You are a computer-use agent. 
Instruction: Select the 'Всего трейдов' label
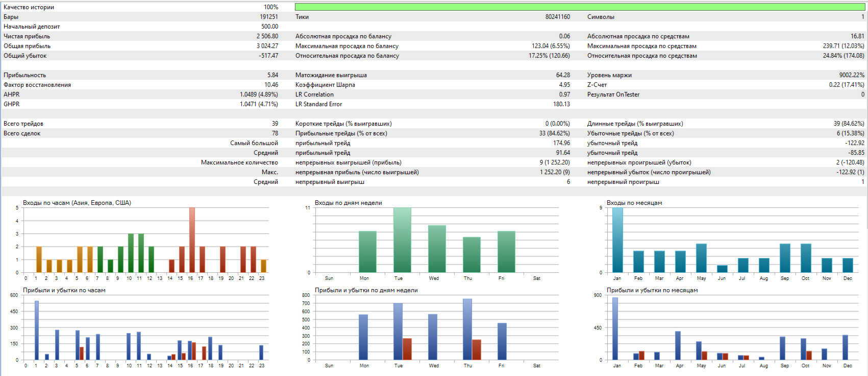click(x=23, y=124)
